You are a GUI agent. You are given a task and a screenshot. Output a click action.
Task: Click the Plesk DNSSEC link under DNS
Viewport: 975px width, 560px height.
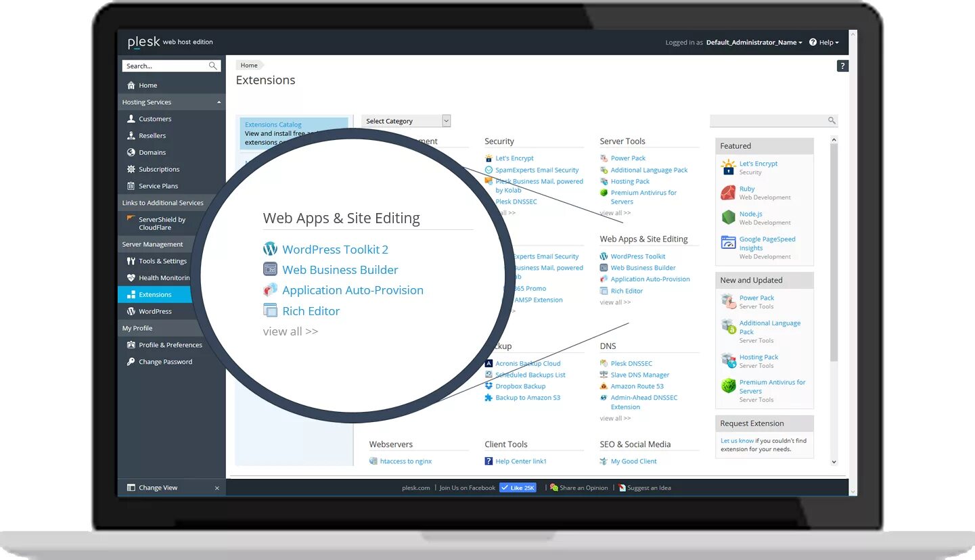pyautogui.click(x=631, y=363)
